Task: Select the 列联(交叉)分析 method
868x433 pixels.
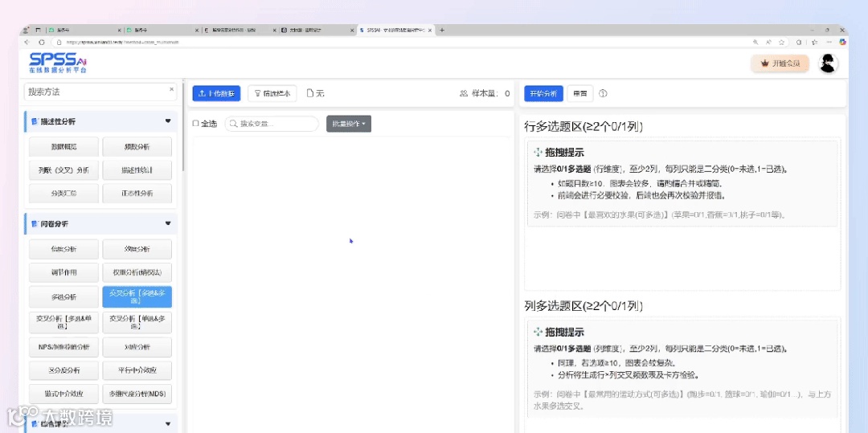Action: point(63,170)
